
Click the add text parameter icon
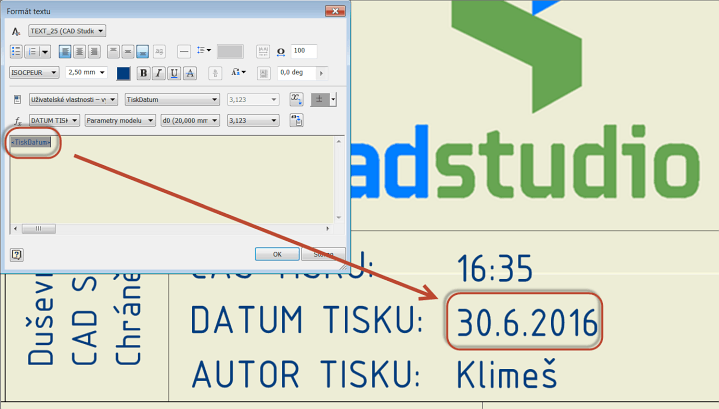(296, 99)
